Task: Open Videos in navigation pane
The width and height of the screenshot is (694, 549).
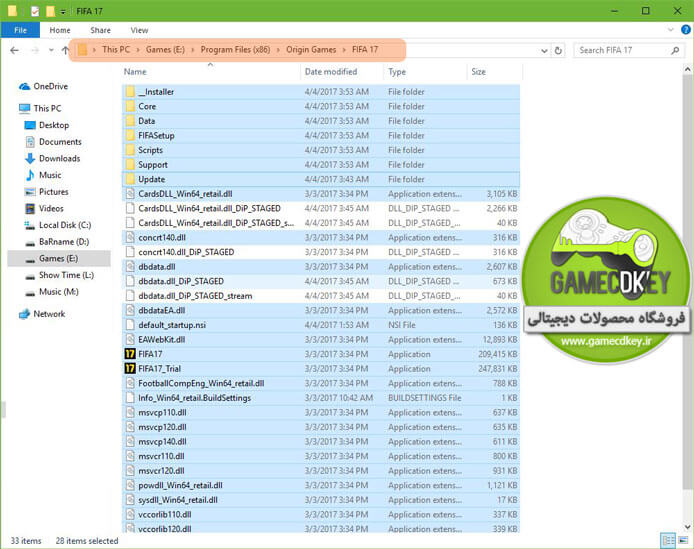Action: tap(44, 209)
